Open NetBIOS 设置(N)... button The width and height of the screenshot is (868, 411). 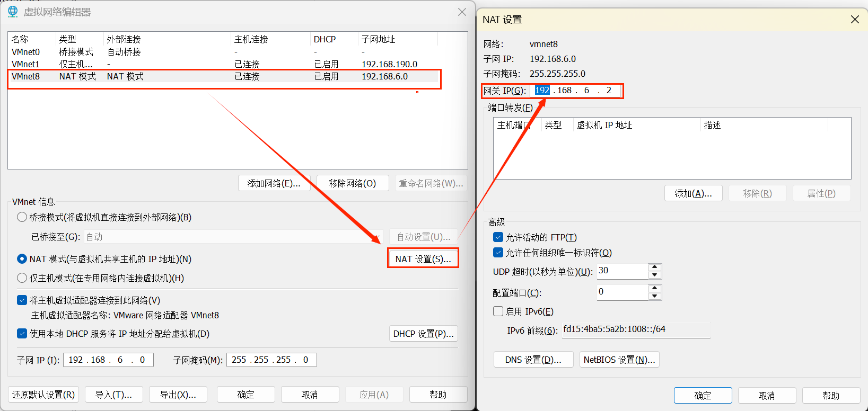619,360
